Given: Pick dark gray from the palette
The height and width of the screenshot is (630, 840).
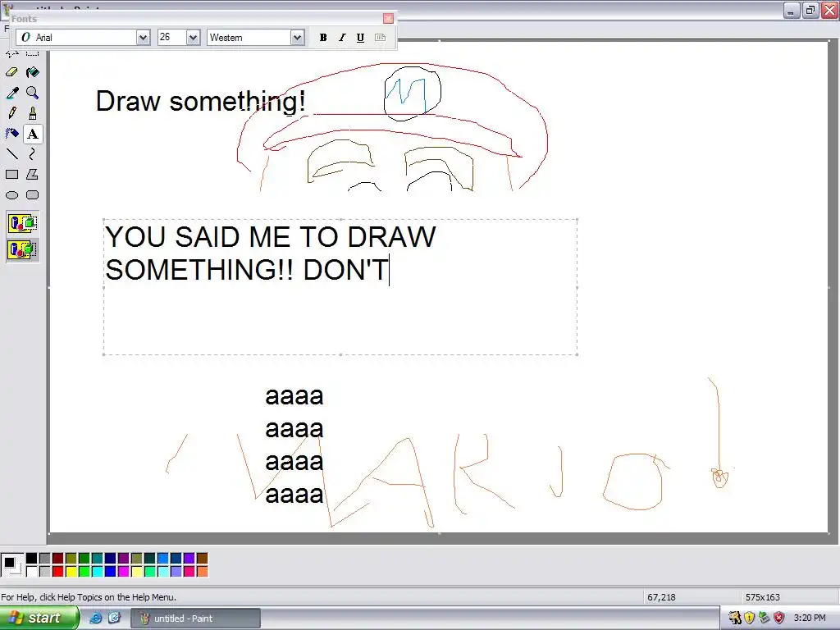Looking at the screenshot, I should [x=44, y=558].
